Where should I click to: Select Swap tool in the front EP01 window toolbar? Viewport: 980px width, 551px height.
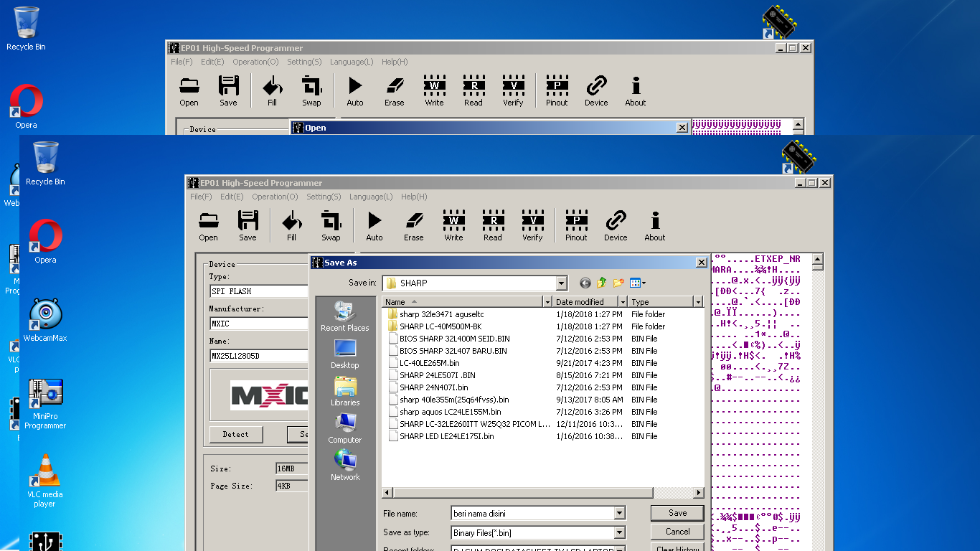331,226
